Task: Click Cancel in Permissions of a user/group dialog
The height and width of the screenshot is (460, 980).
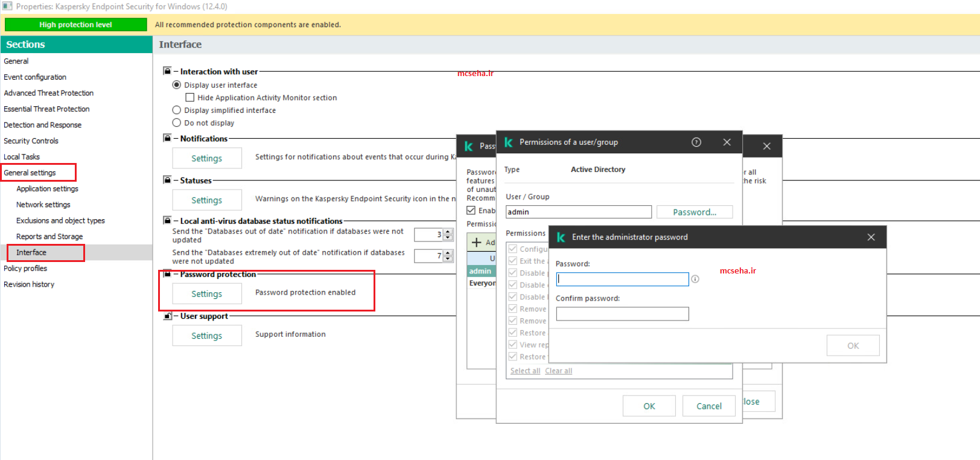Action: coord(709,406)
